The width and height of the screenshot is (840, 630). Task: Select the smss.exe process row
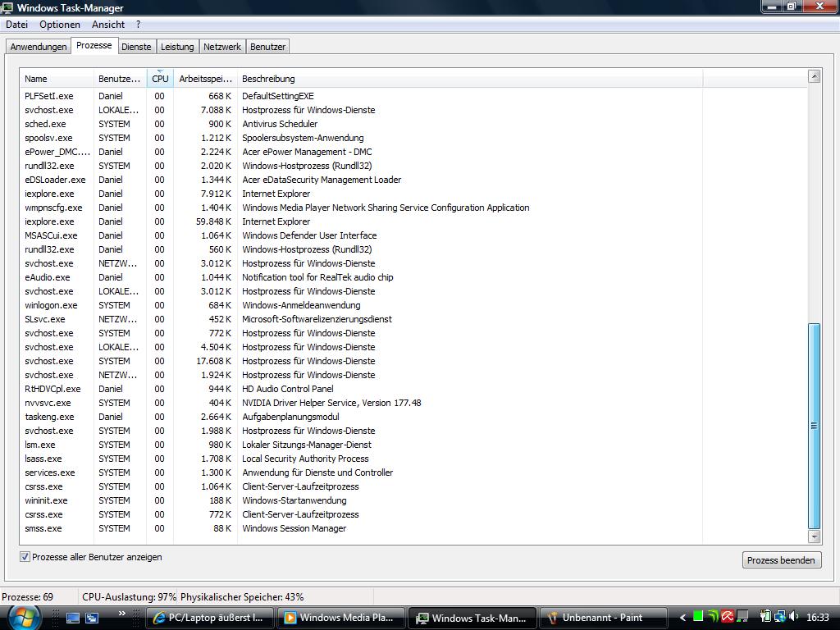click(361, 527)
